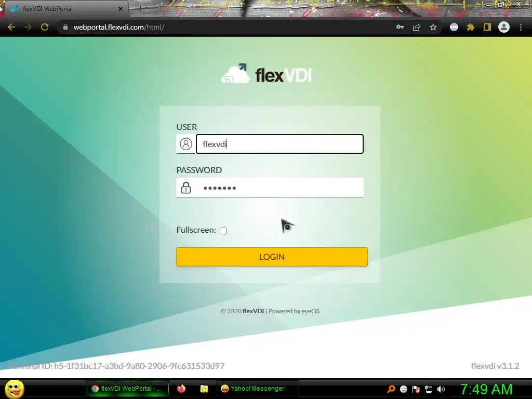Screen dimensions: 532x399
Task: Go back using browser back arrow
Action: tap(11, 27)
